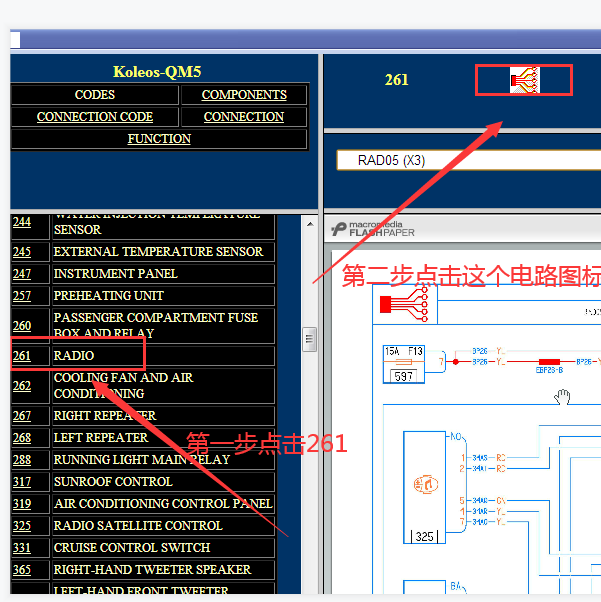
Task: Click the 15A F13 fuse box in diagram
Action: pos(404,364)
